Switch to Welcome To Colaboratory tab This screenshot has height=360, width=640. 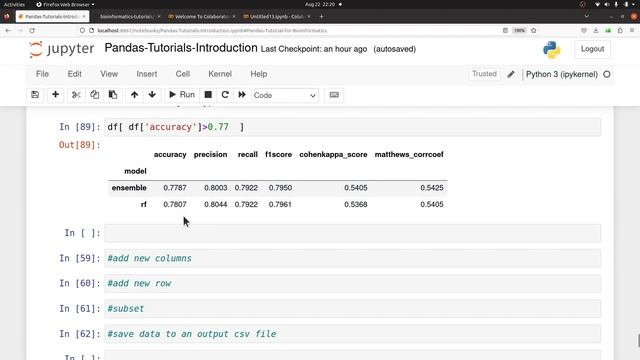click(x=201, y=16)
